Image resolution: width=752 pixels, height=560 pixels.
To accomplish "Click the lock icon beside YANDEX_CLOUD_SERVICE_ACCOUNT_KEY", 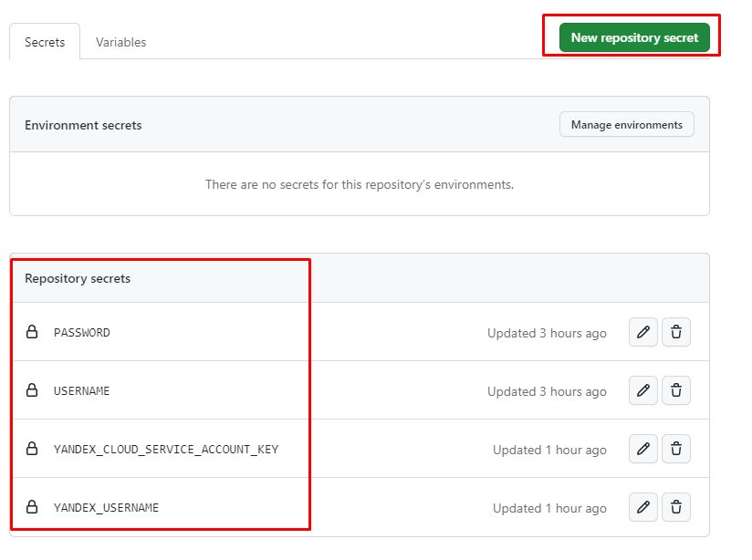I will tap(32, 449).
